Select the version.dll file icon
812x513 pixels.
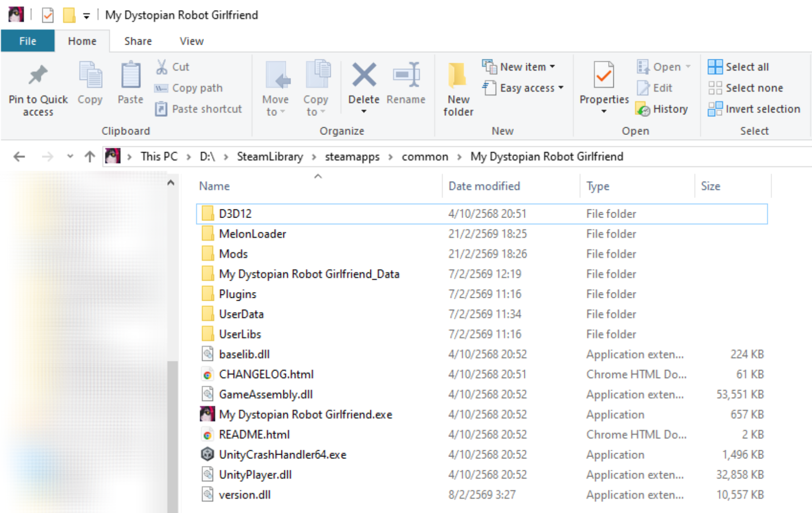(207, 494)
